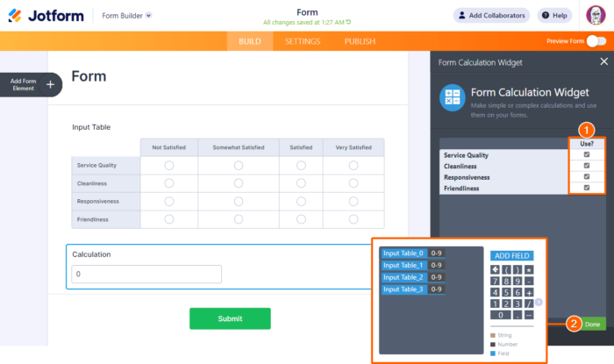Expand the keypad with the round chevron arrow
Viewport: 614px width, 364px height.
[539, 302]
